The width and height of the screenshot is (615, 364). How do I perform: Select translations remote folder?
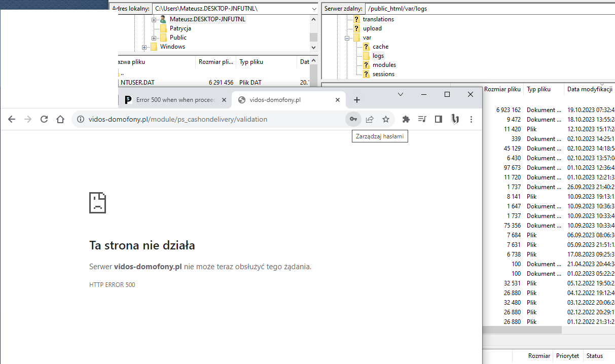coord(378,19)
